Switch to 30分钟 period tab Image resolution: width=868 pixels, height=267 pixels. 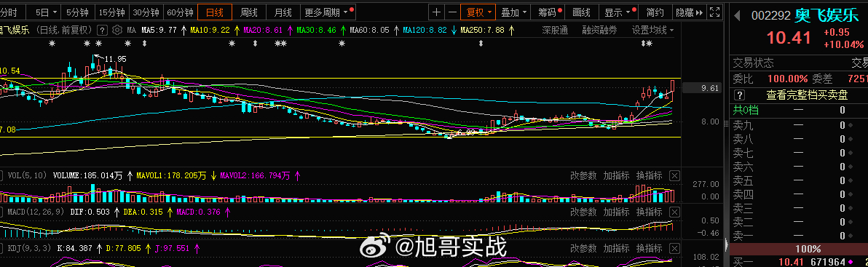146,12
